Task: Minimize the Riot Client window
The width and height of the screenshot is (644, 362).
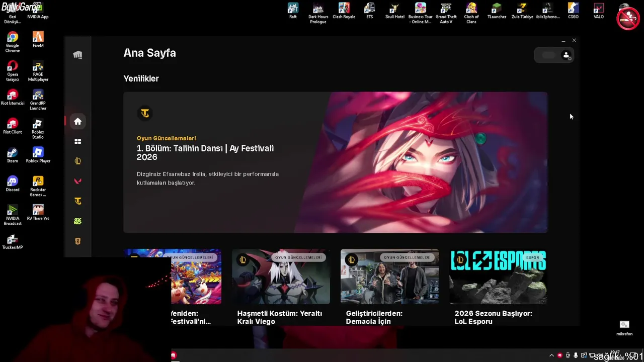Action: [563, 41]
